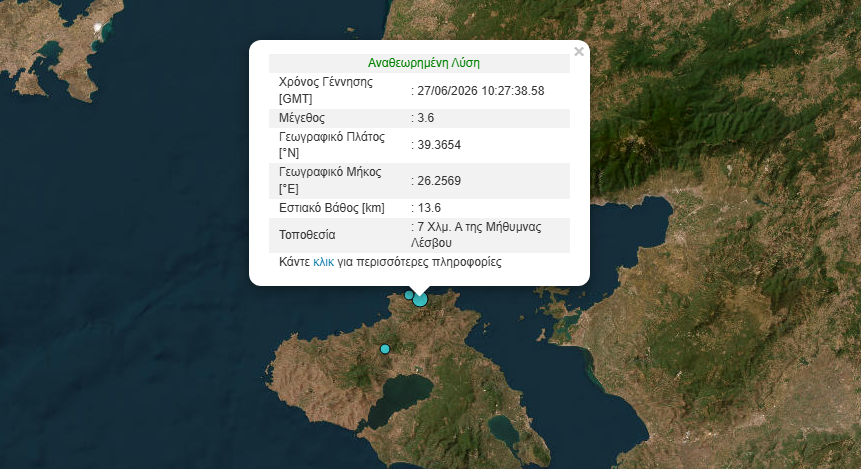Click the 'Χρόνος Γέννησης [GMT]' label
This screenshot has width=861, height=469.
[326, 90]
